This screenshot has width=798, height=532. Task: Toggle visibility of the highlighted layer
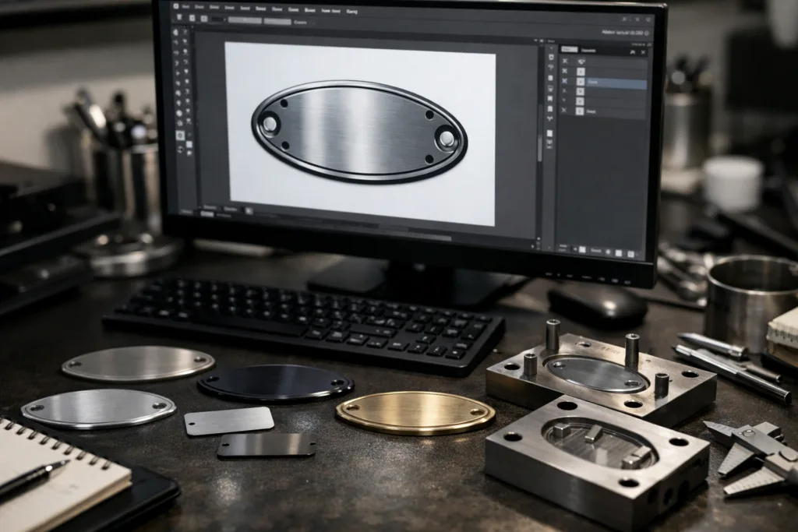pyautogui.click(x=565, y=82)
